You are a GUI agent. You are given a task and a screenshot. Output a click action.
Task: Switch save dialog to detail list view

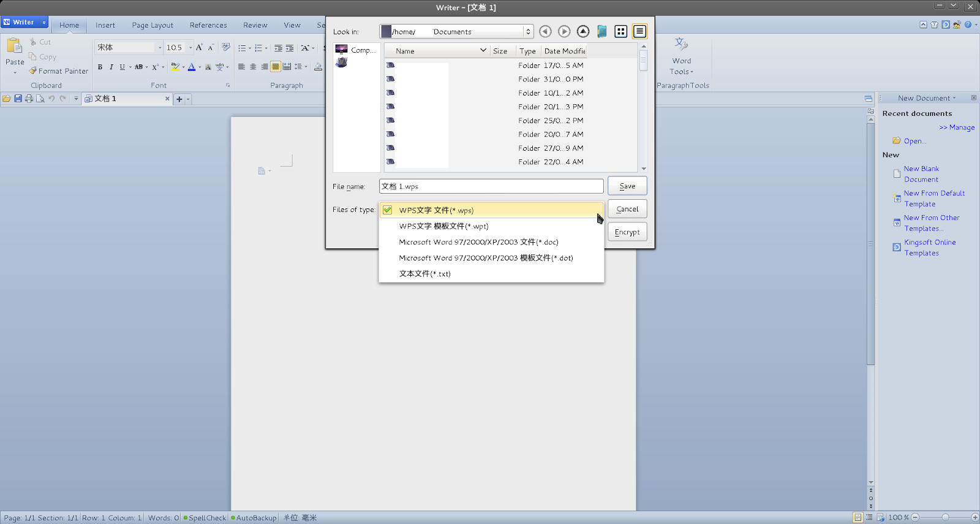[639, 31]
